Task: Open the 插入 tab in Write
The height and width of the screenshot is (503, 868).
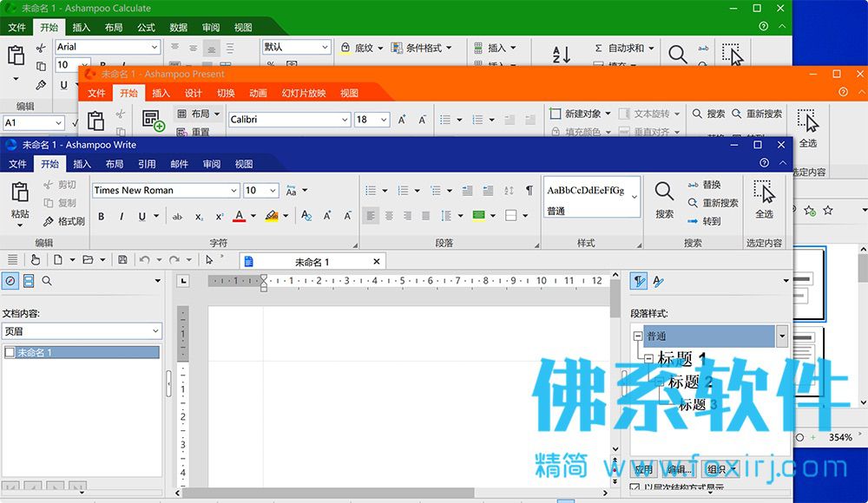Action: (82, 164)
